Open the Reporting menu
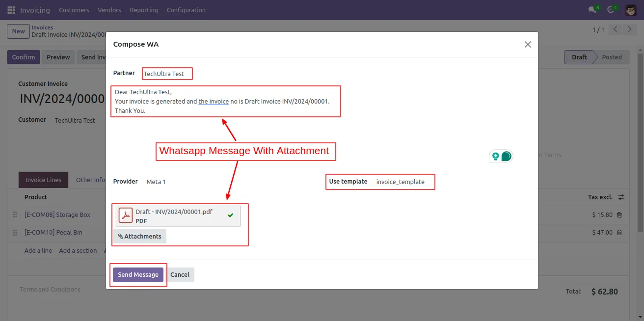 [x=144, y=10]
